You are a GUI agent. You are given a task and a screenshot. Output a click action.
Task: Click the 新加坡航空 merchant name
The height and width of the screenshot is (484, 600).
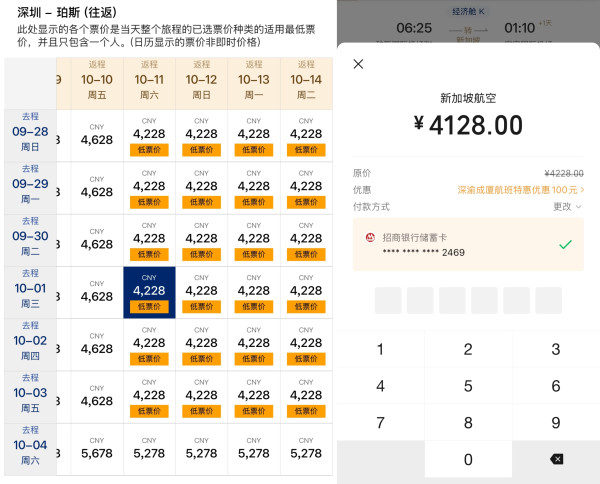pyautogui.click(x=468, y=98)
